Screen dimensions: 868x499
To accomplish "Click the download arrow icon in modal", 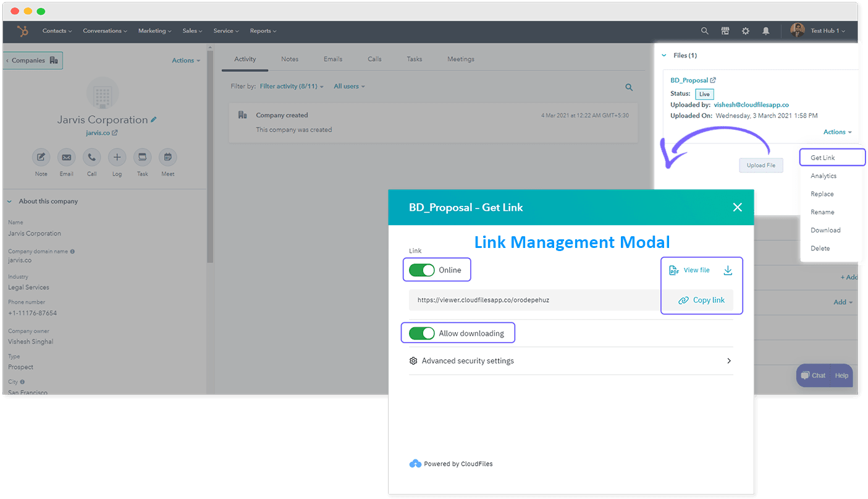I will point(728,270).
